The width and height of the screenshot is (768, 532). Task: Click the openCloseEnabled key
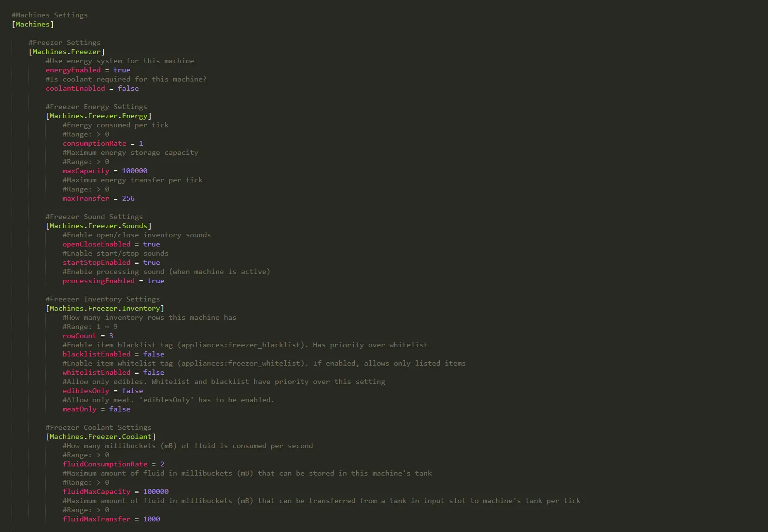[97, 244]
